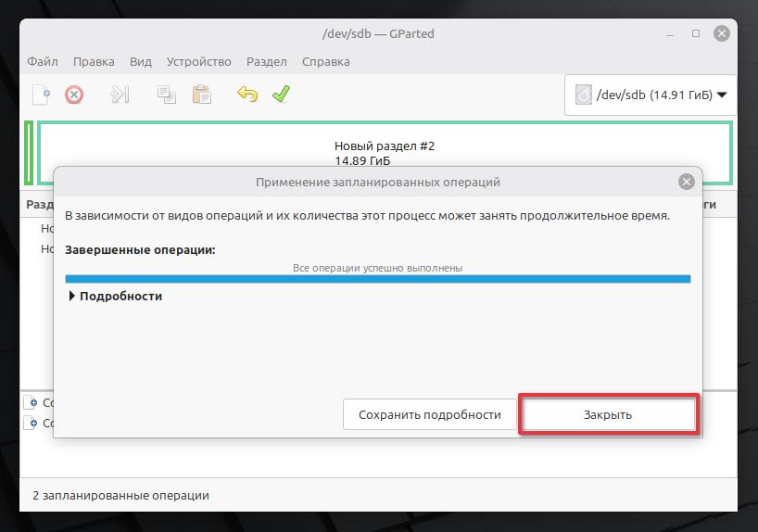Viewport: 758px width, 532px height.
Task: Maximize the GParted window
Action: [696, 33]
